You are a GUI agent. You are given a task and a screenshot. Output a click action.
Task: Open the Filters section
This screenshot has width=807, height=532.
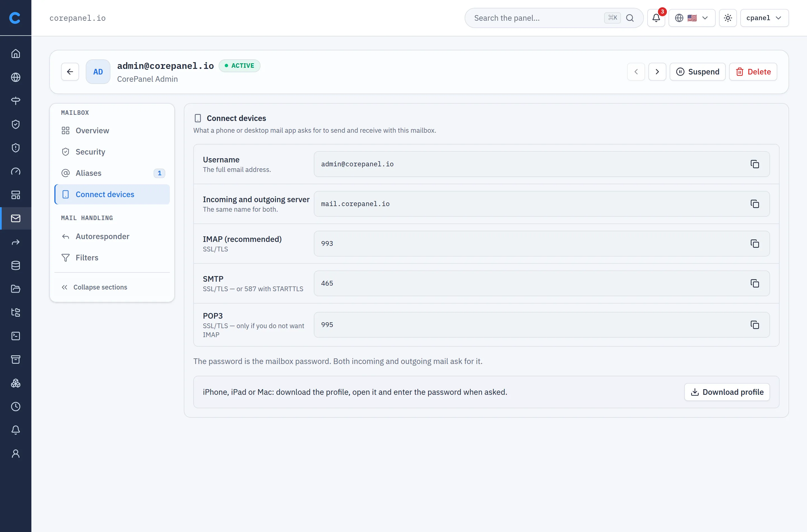point(112,258)
